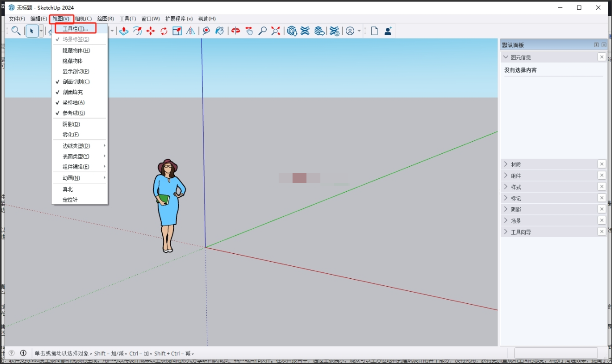Pick the Scale tool
The height and width of the screenshot is (364, 612).
pyautogui.click(x=177, y=31)
